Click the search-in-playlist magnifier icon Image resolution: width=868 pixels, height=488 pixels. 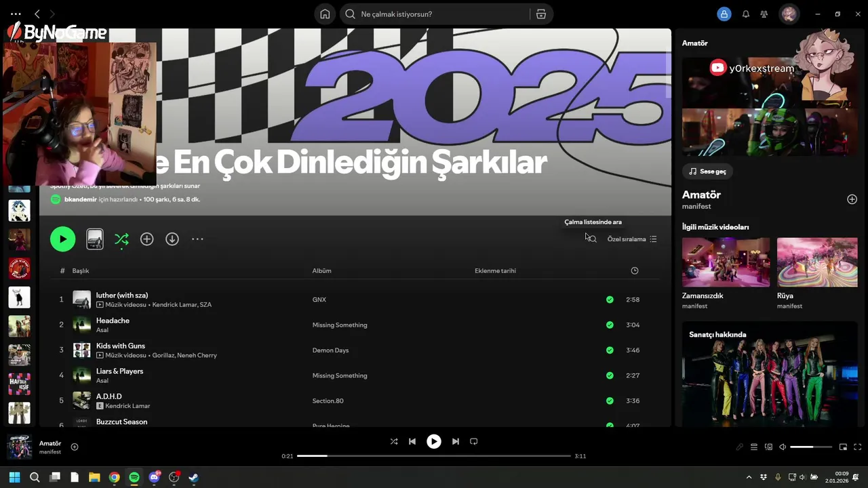(592, 239)
